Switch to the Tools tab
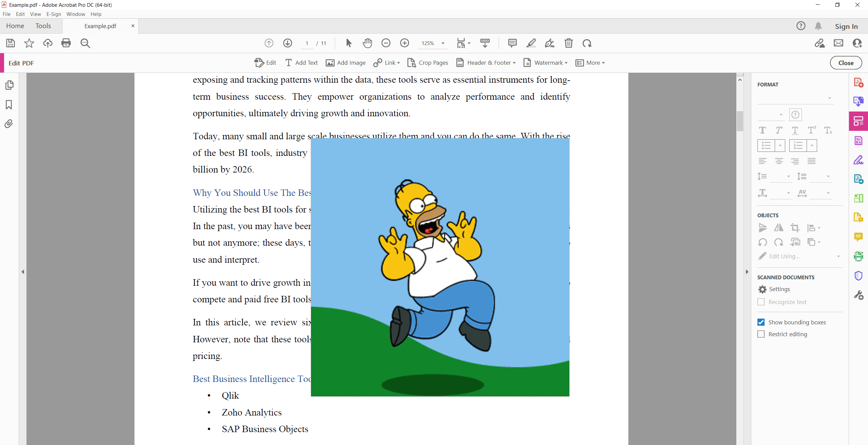Viewport: 868px width, 445px height. click(x=43, y=25)
